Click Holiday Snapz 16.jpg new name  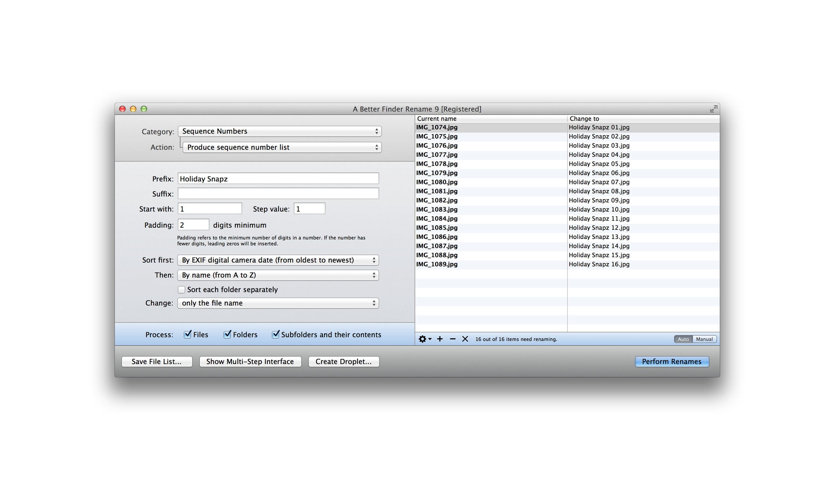pos(599,264)
